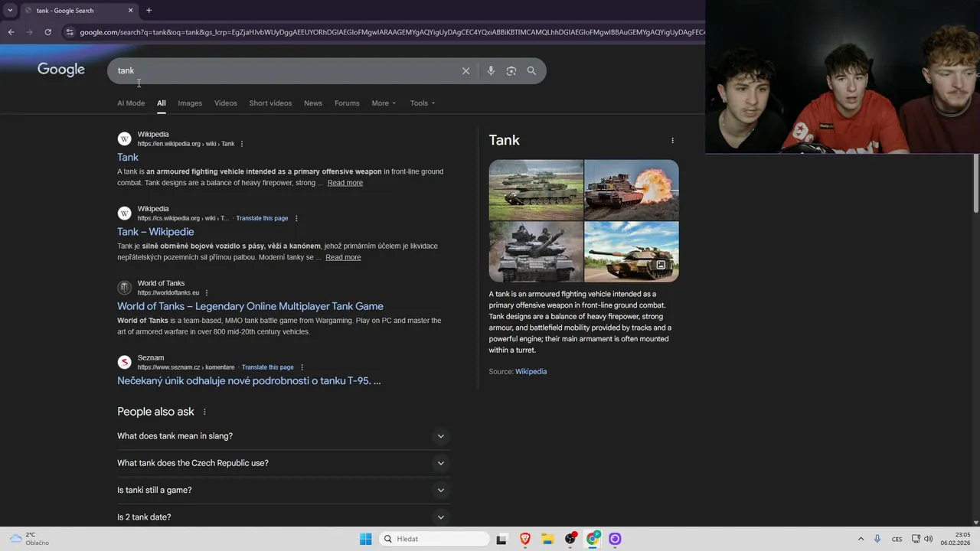Open the OBS Studio taskbar icon
Image resolution: width=980 pixels, height=551 pixels.
click(x=570, y=539)
